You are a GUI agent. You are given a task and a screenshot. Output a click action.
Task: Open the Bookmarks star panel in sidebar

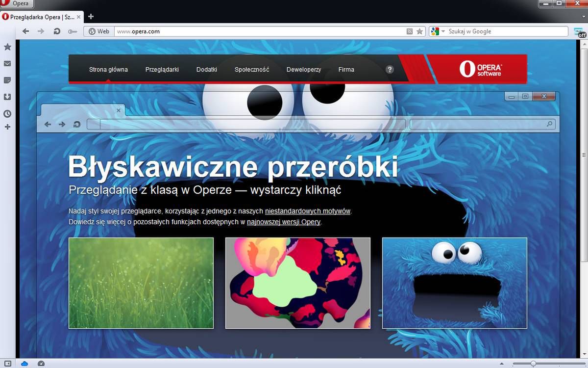tap(7, 47)
